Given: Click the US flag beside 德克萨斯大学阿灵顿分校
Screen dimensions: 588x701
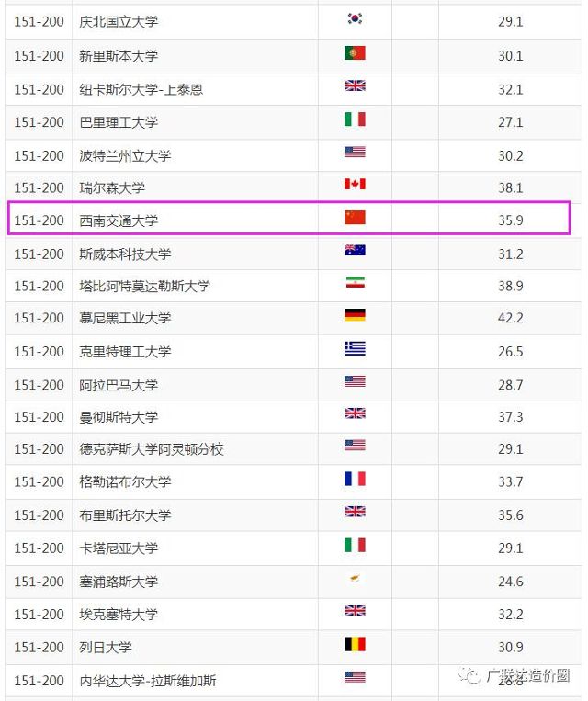Looking at the screenshot, I should pos(355,445).
